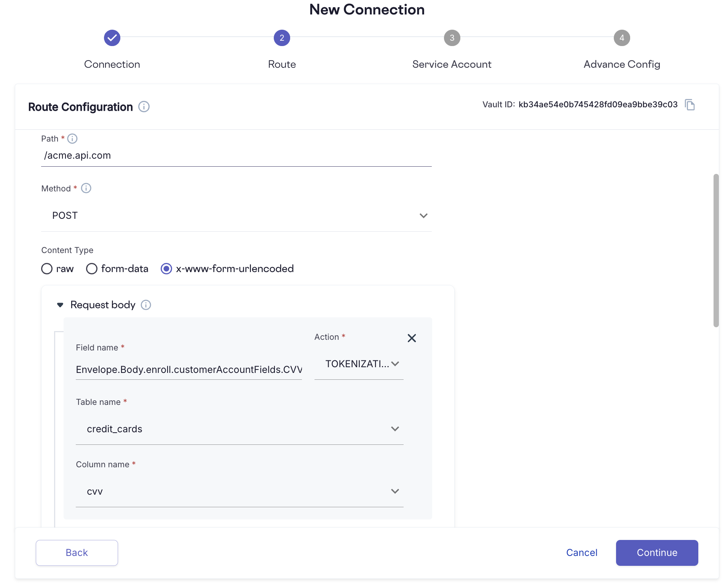
Task: Cancel the new connection setup
Action: click(581, 553)
